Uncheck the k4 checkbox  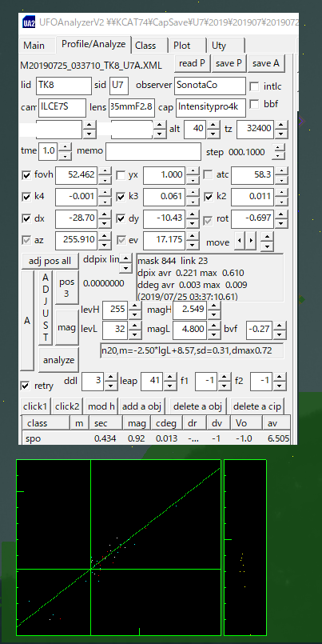click(x=26, y=197)
